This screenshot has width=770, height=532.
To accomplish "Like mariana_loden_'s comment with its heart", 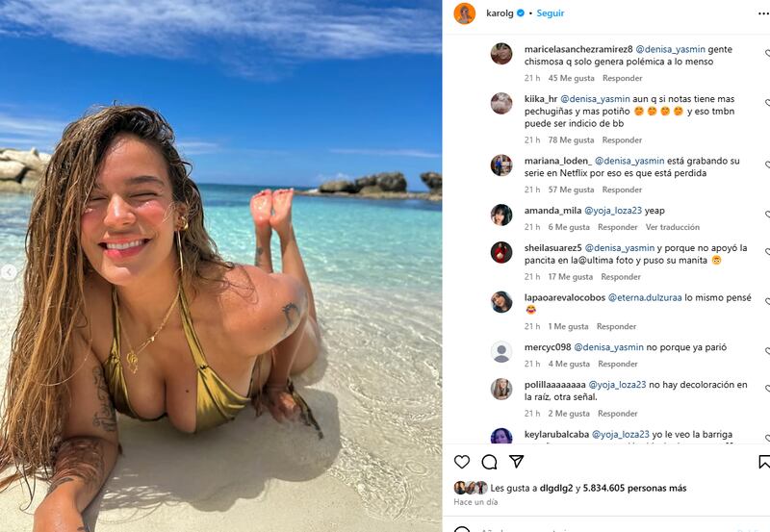I will [x=767, y=165].
